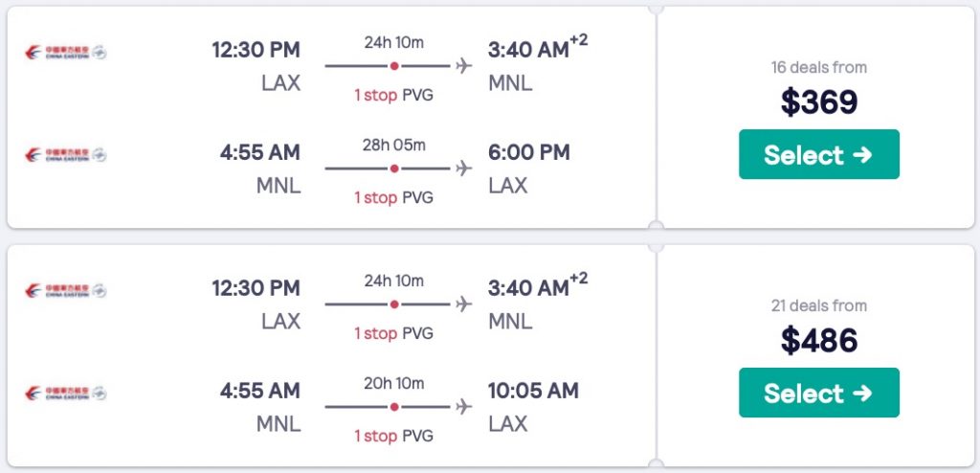This screenshot has height=473, width=980.
Task: Click airplane icon on the 20h 10m flight
Action: (464, 407)
